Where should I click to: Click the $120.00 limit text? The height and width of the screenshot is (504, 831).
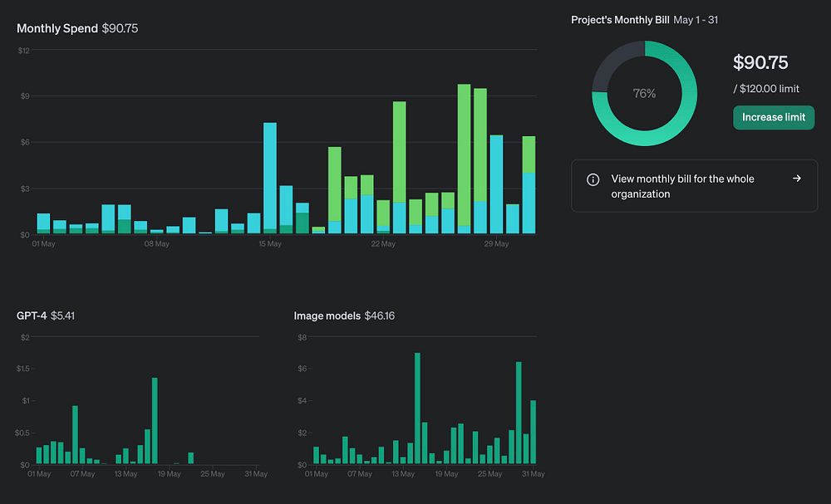pos(766,88)
